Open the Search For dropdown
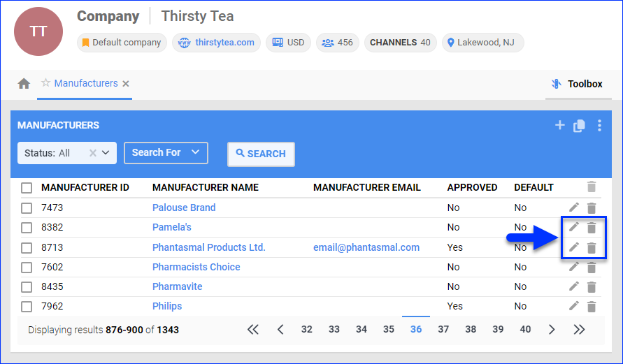Image resolution: width=623 pixels, height=364 pixels. (x=166, y=153)
